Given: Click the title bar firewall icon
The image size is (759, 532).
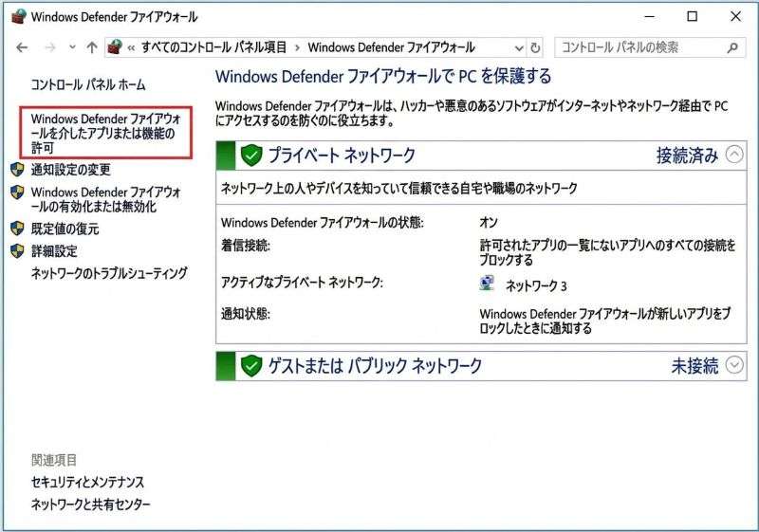Looking at the screenshot, I should pos(18,16).
